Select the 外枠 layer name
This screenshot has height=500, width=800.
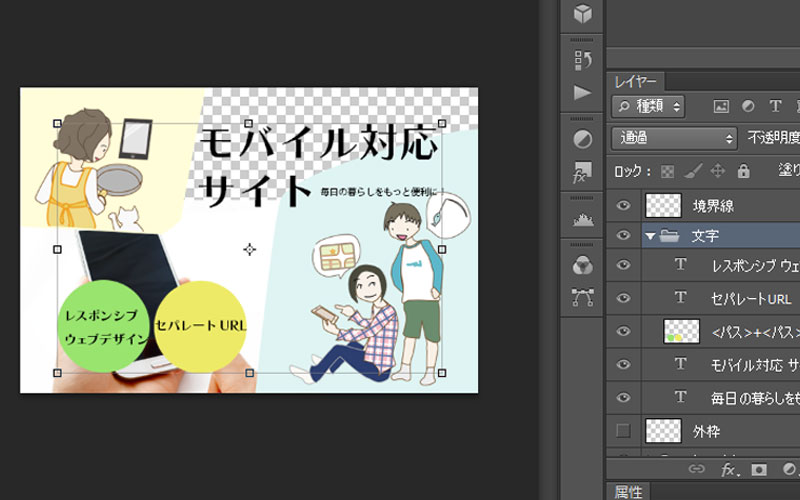[707, 432]
